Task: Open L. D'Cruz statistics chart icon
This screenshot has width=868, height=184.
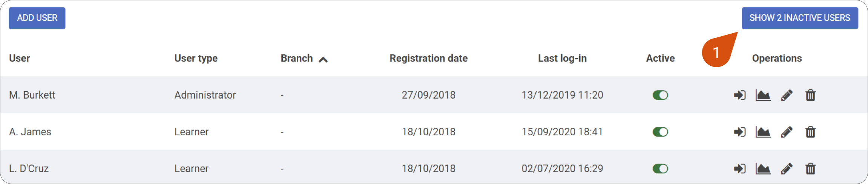Action: (x=763, y=169)
